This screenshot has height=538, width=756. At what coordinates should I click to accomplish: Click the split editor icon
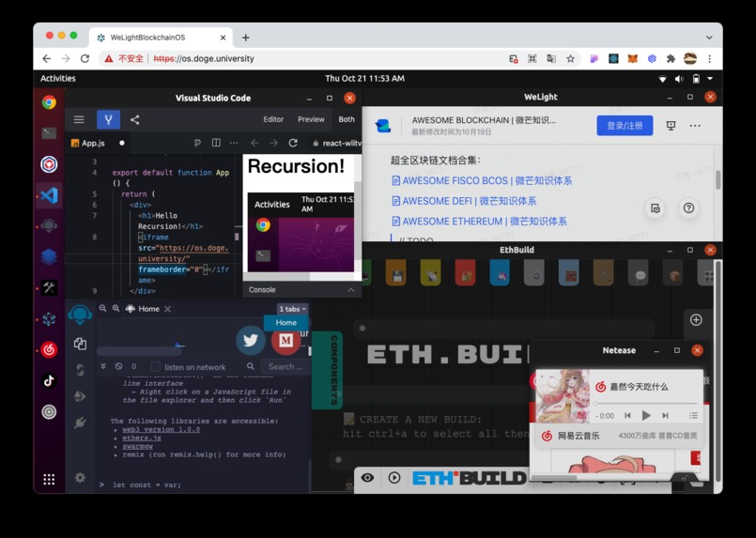point(216,143)
